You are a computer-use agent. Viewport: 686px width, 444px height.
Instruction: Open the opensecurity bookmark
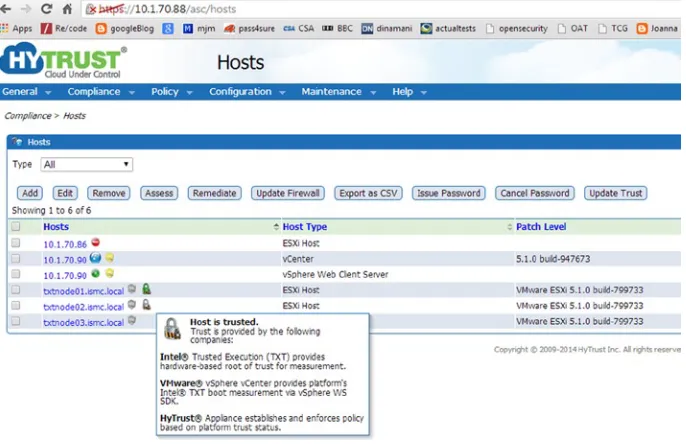coord(517,29)
